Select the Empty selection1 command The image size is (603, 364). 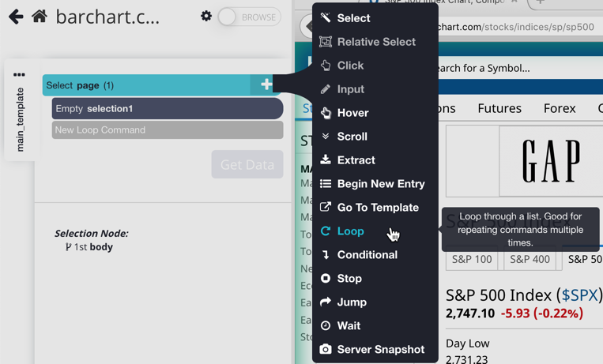coord(167,108)
